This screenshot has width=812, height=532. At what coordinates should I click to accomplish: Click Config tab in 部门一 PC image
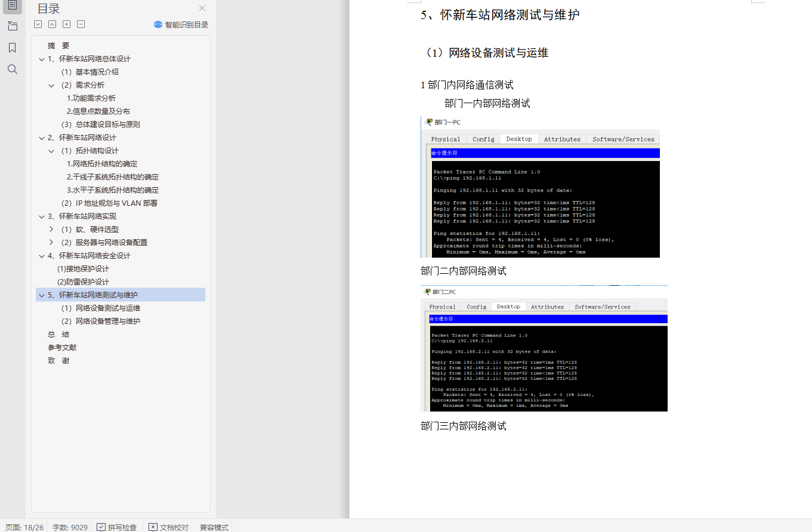click(x=483, y=139)
